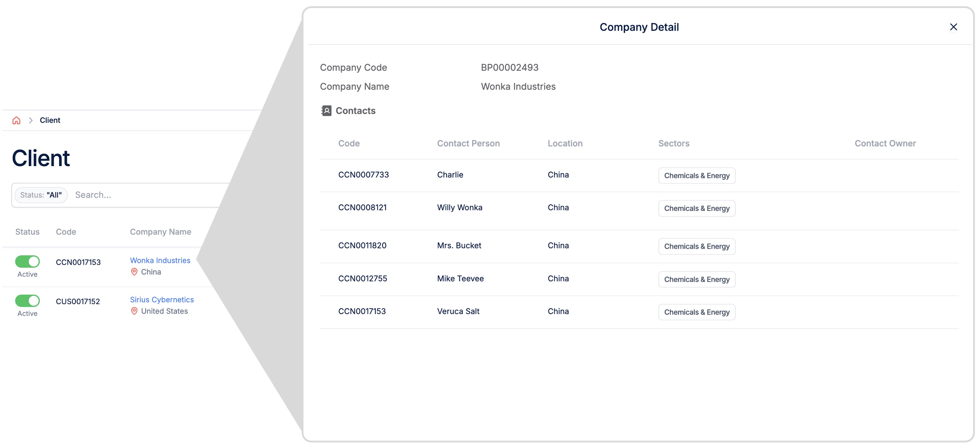Image resolution: width=980 pixels, height=448 pixels.
Task: Click Veruca Salt's Chemicals & Energy tag
Action: tap(696, 312)
